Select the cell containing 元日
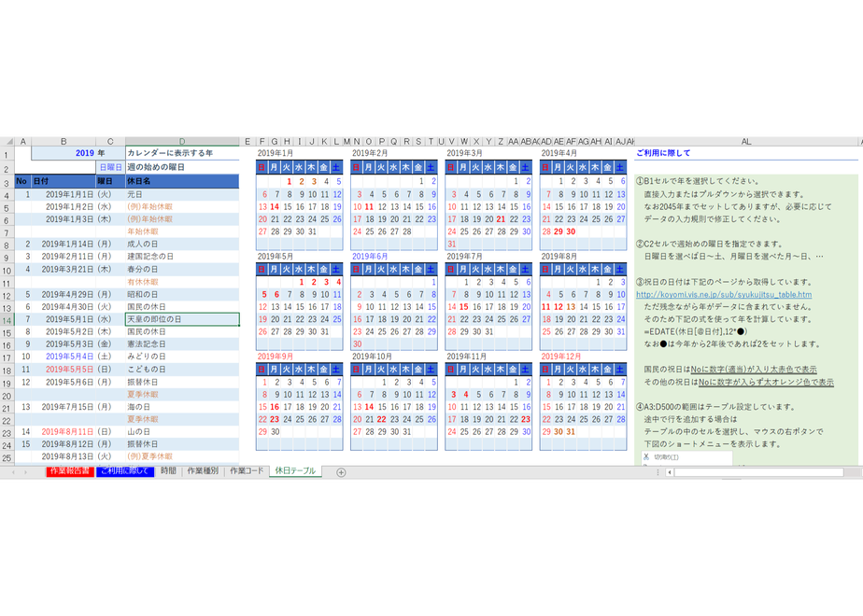 182,195
